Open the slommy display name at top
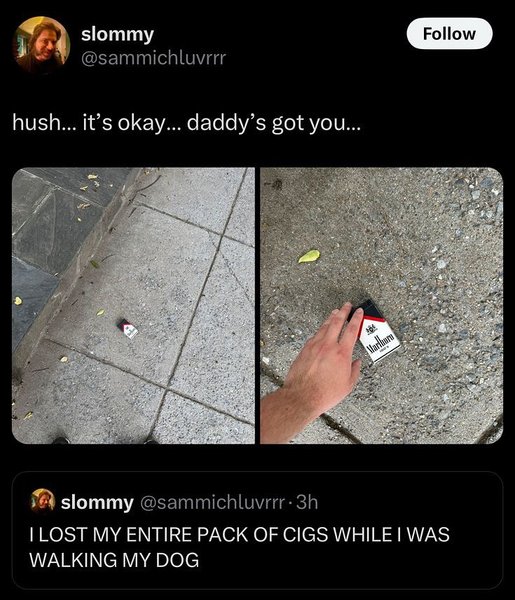The image size is (515, 600). tap(117, 34)
